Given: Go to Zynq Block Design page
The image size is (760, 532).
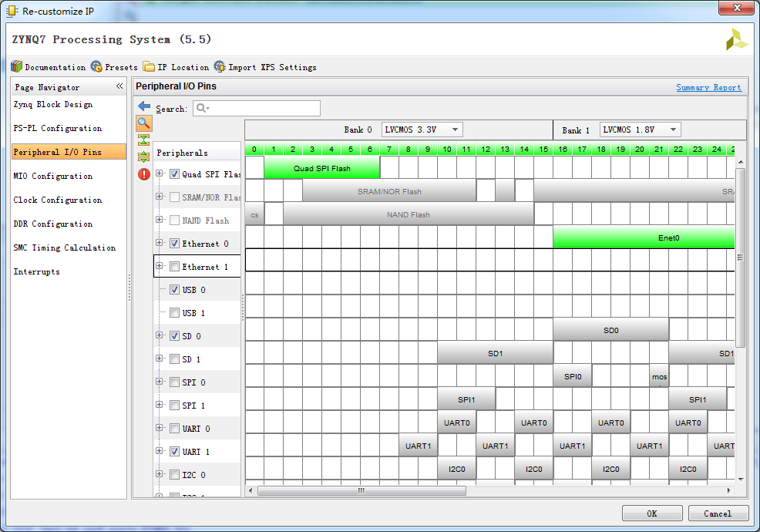Looking at the screenshot, I should pyautogui.click(x=53, y=104).
